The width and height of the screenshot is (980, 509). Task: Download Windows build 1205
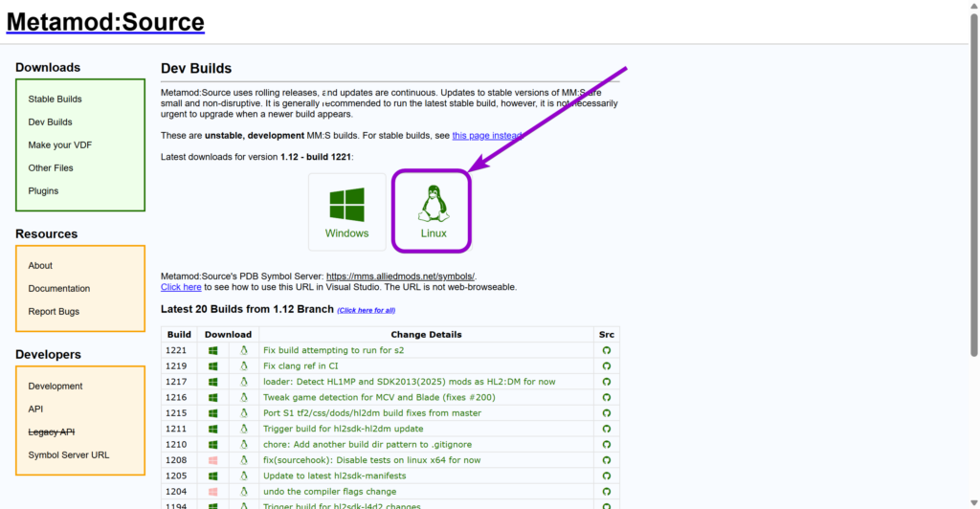coord(213,476)
